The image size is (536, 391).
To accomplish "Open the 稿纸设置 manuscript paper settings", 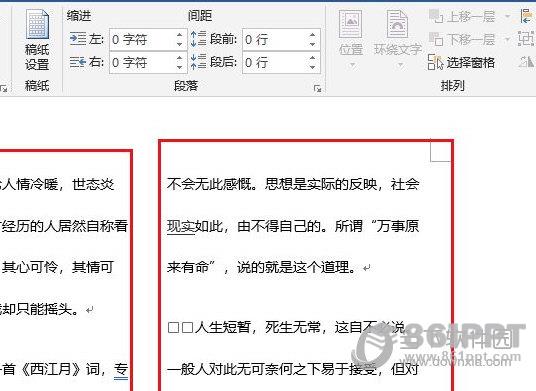I will pyautogui.click(x=37, y=40).
